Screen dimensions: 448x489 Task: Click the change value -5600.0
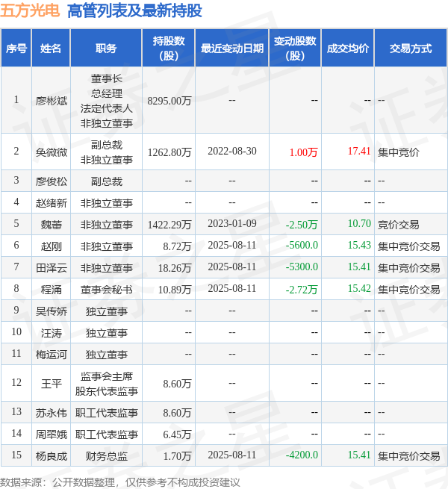302,245
